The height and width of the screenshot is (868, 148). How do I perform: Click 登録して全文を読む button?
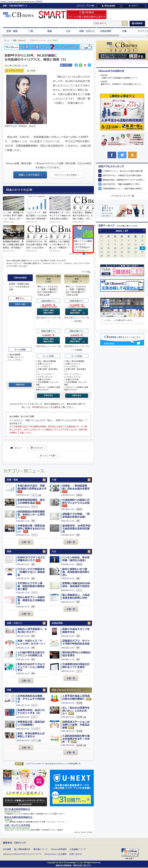pyautogui.click(x=30, y=175)
